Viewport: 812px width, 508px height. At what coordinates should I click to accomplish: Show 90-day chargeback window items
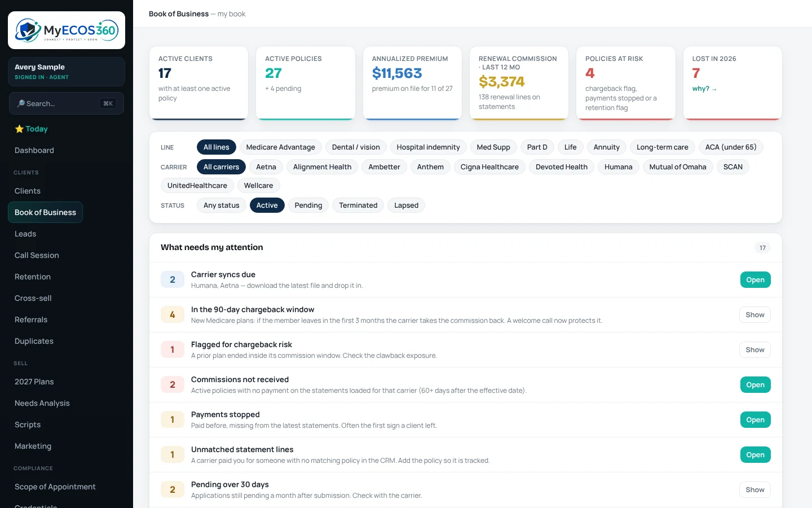[x=755, y=315]
